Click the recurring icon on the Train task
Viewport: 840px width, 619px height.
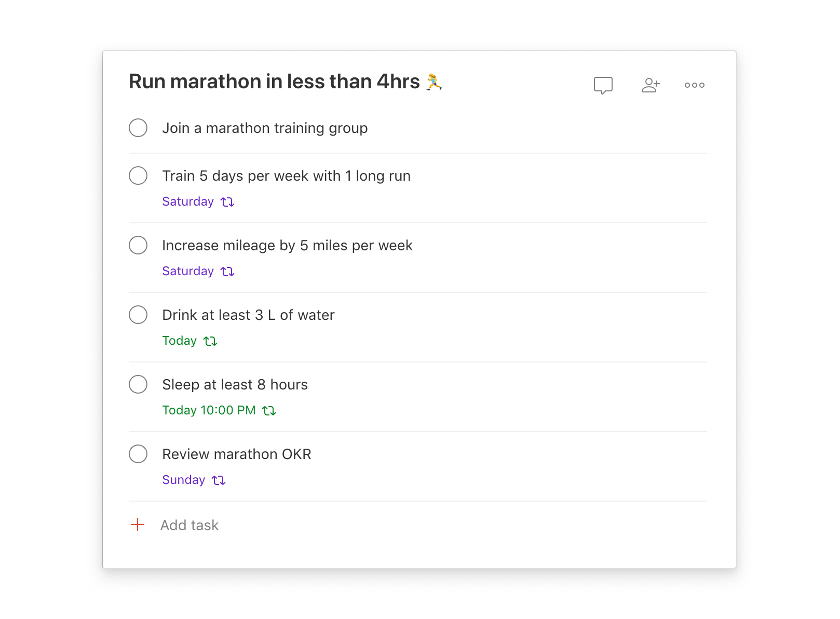[x=227, y=201]
